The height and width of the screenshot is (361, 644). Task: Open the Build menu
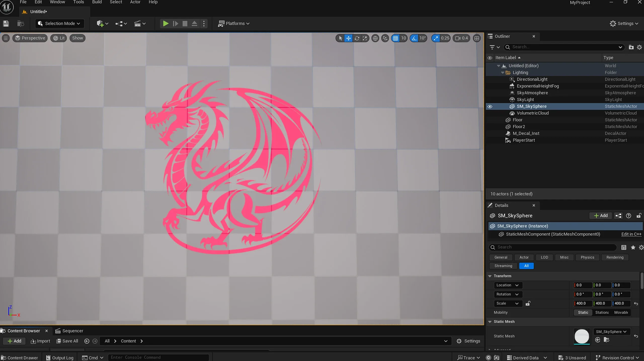[x=97, y=2]
